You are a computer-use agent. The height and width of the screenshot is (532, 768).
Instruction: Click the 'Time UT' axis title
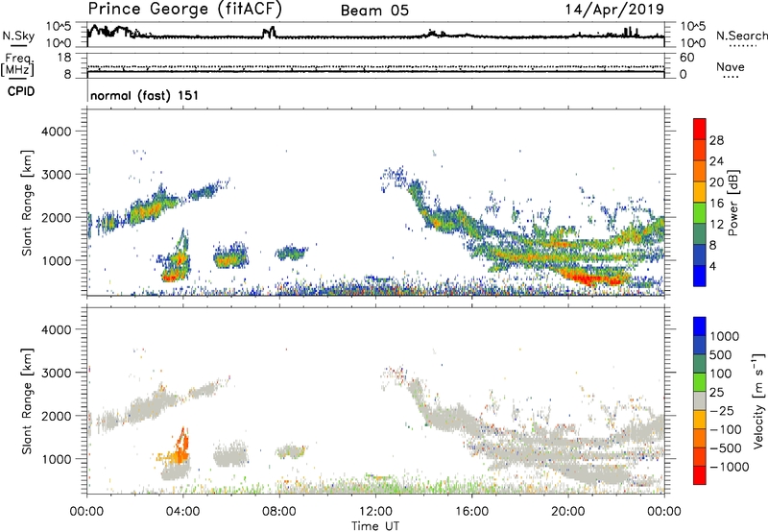tap(375, 526)
